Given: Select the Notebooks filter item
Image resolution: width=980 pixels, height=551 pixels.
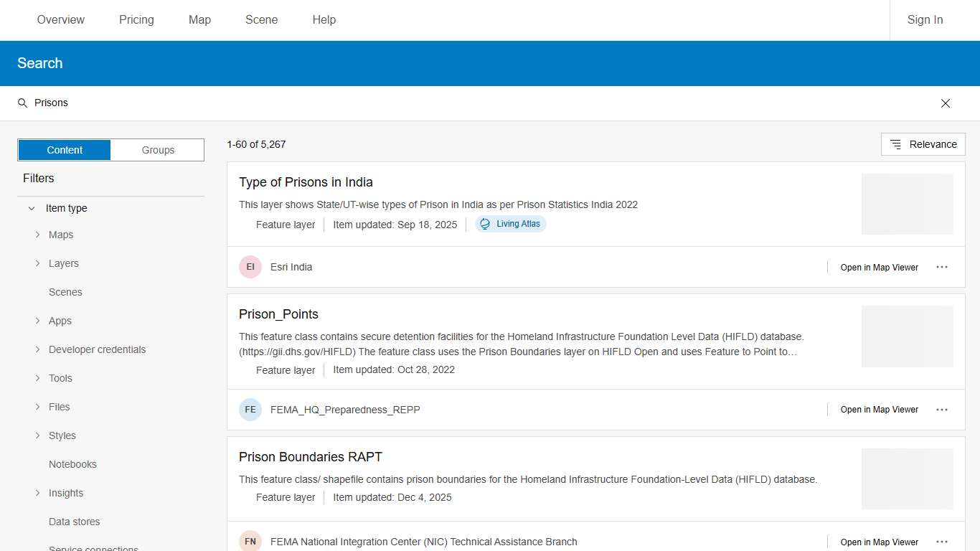Looking at the screenshot, I should 72,464.
